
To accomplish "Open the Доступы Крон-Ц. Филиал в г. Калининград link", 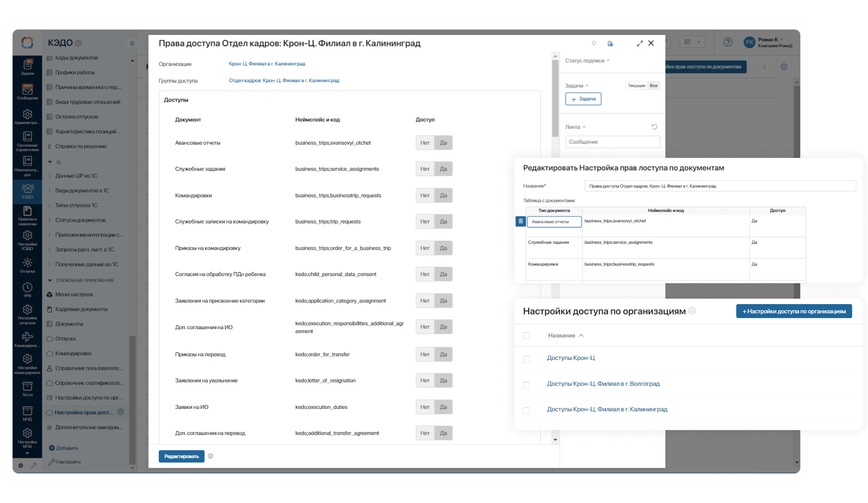I will point(607,409).
